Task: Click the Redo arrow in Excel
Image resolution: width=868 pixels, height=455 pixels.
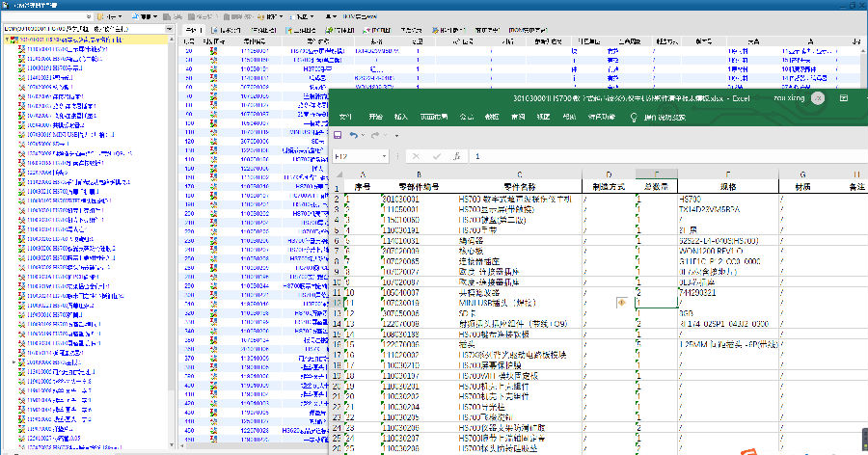Action: (374, 135)
